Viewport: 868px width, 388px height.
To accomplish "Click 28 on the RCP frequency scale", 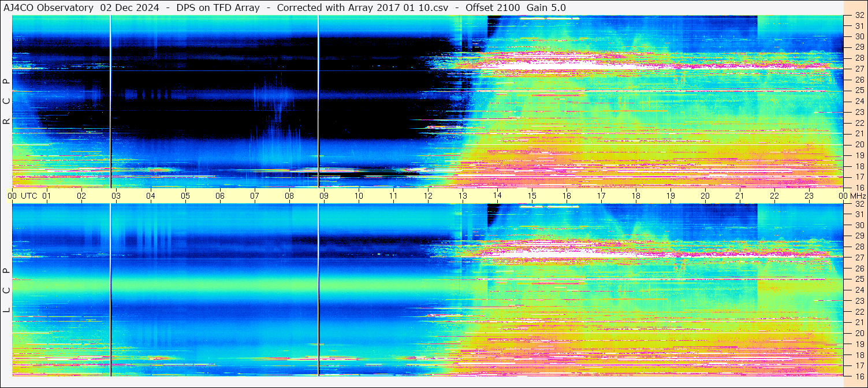I will 859,58.
